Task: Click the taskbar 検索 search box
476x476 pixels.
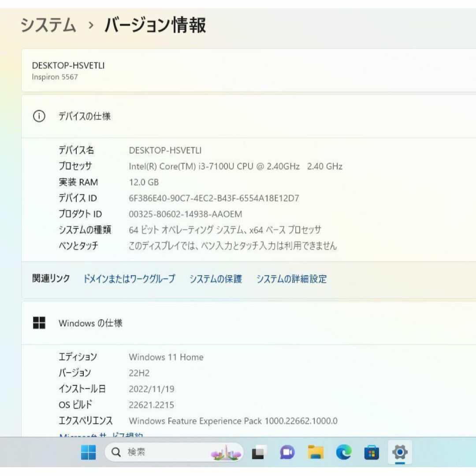Action: (x=174, y=452)
